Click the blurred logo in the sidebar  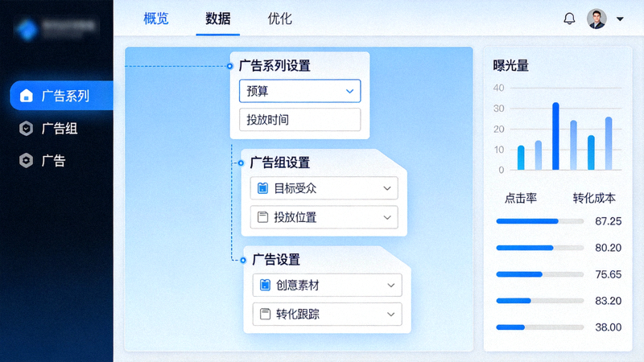point(56,28)
